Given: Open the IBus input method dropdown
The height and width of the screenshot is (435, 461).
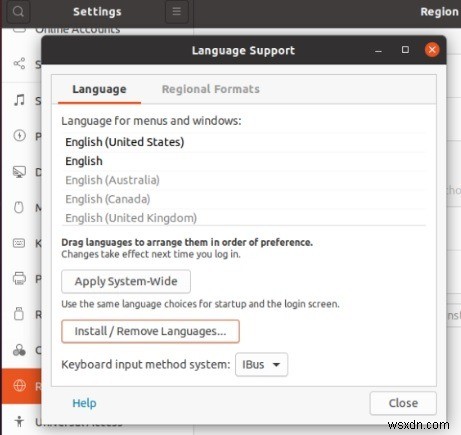Looking at the screenshot, I should tap(261, 365).
